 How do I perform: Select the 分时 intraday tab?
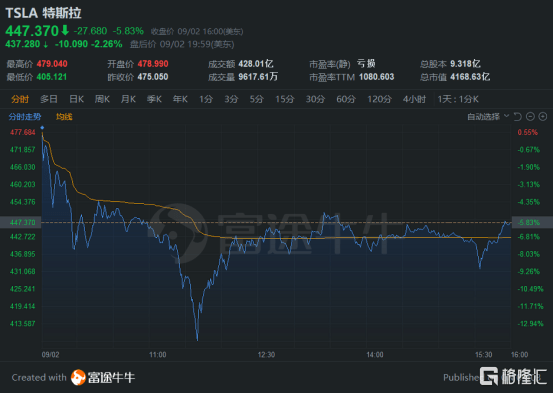(20, 99)
